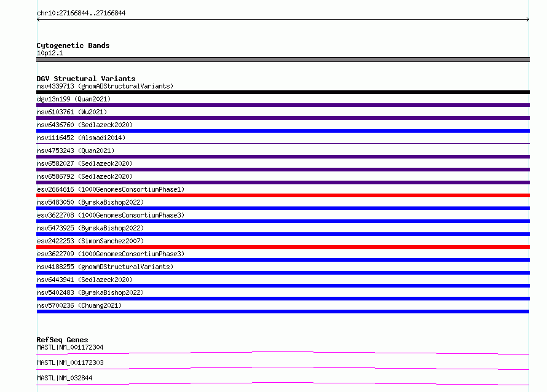Select the DGV Structural Variants track heading
Screen dimensions: 547x392
86,79
